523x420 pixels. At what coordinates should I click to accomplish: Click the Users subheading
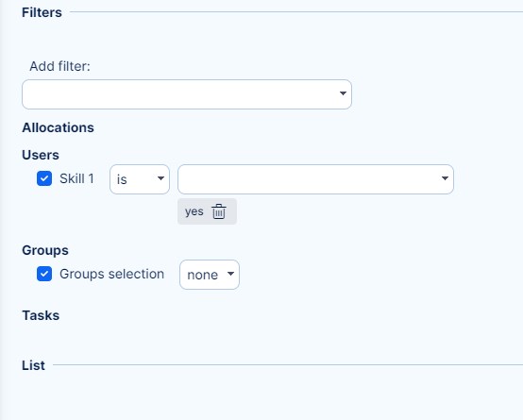coord(41,155)
